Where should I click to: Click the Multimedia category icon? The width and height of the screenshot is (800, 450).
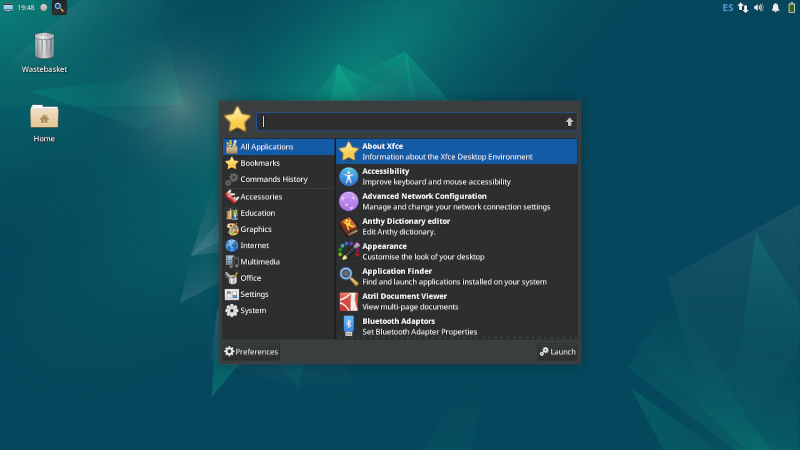point(232,262)
